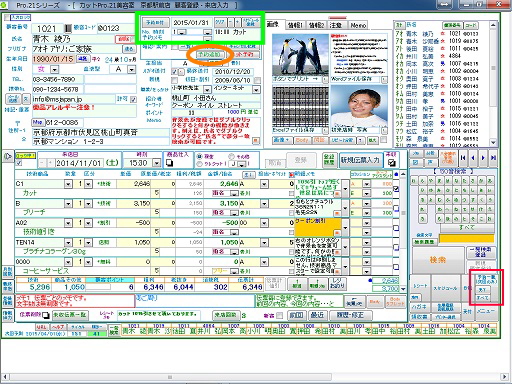
Task: Switch to the 注意 tab
Action: (x=336, y=25)
